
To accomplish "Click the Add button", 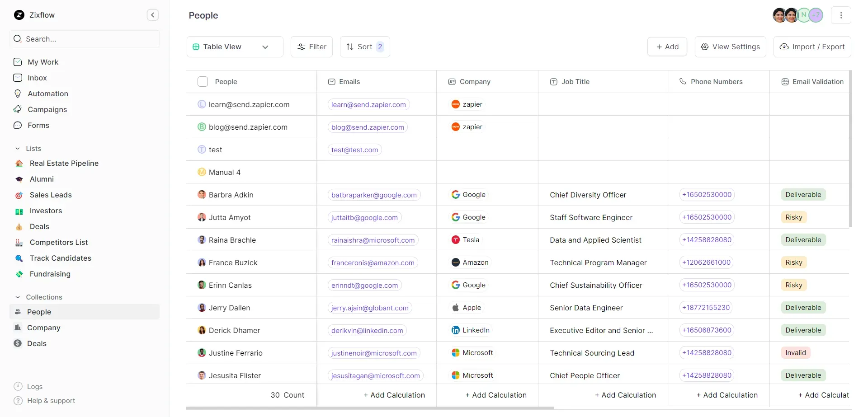I will [x=667, y=47].
